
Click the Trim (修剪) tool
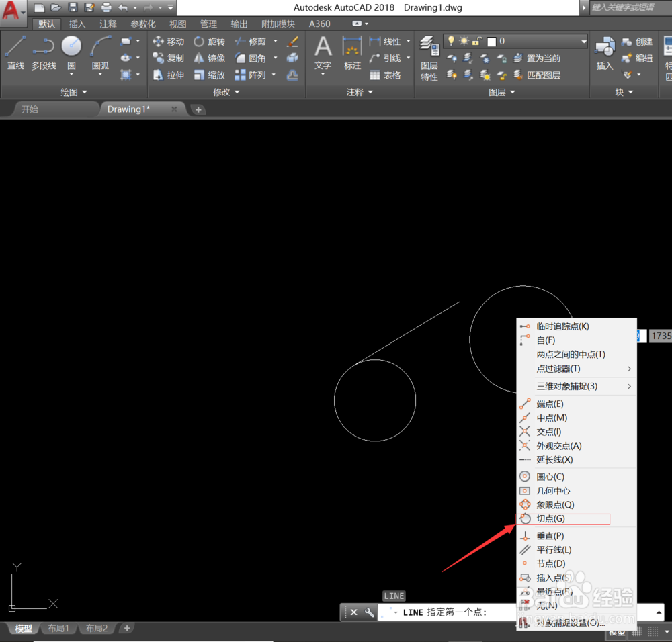pyautogui.click(x=250, y=41)
